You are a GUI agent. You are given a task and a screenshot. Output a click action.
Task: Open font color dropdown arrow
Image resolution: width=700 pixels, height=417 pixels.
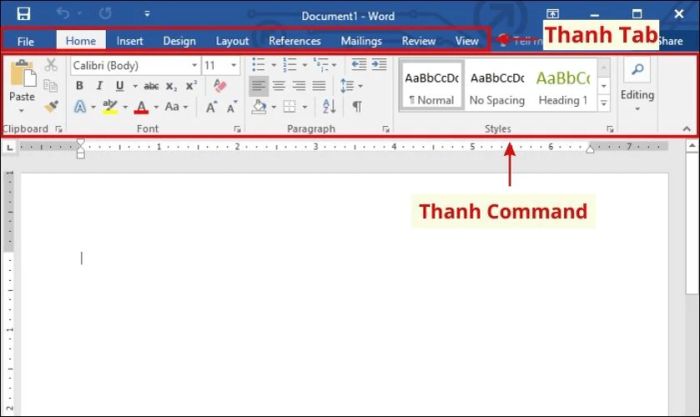[x=156, y=107]
